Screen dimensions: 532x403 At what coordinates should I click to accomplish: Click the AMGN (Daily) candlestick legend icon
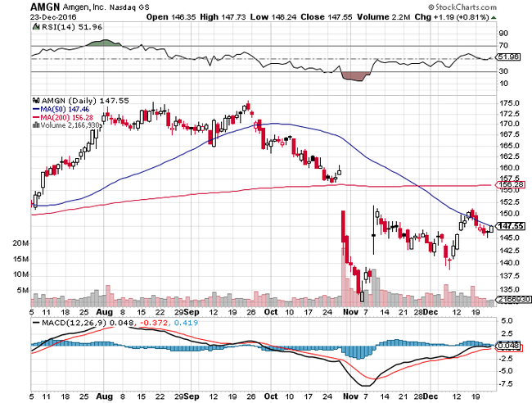(x=36, y=101)
